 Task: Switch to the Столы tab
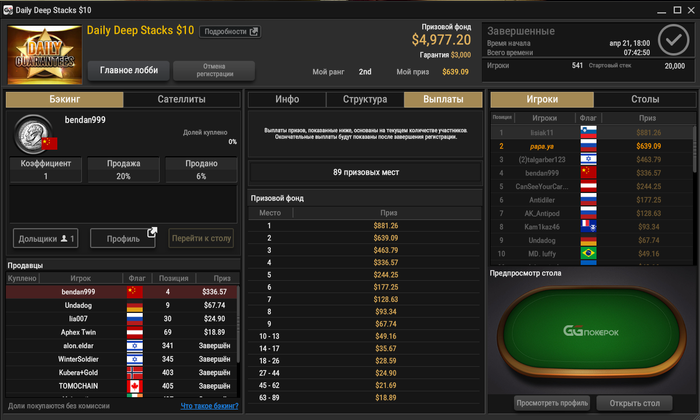click(645, 99)
